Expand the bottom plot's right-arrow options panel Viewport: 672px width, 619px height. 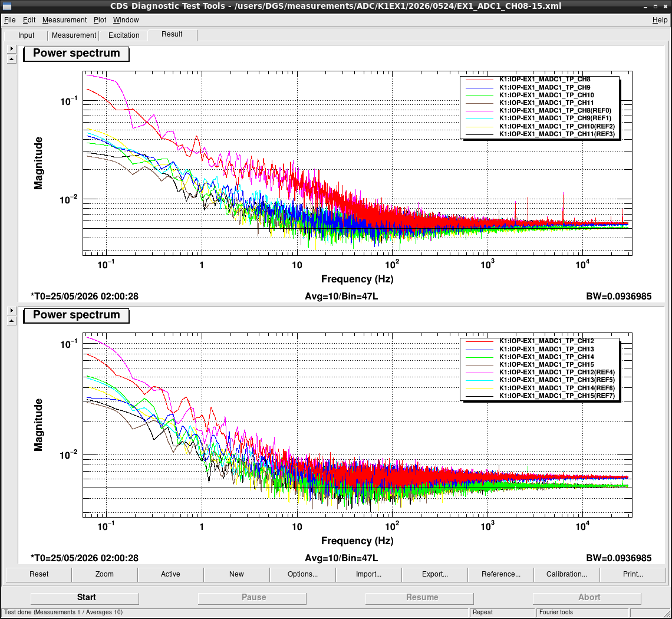click(12, 310)
